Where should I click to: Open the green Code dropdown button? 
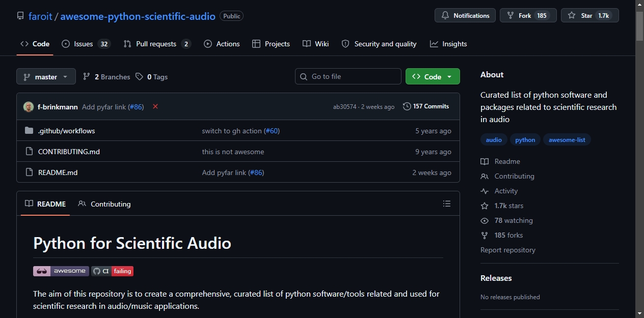tap(433, 76)
